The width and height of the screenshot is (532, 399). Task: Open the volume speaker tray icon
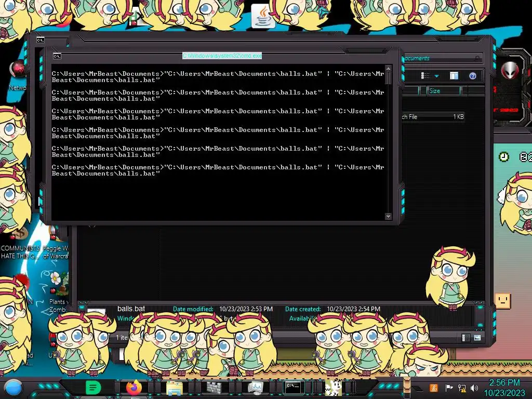(474, 388)
